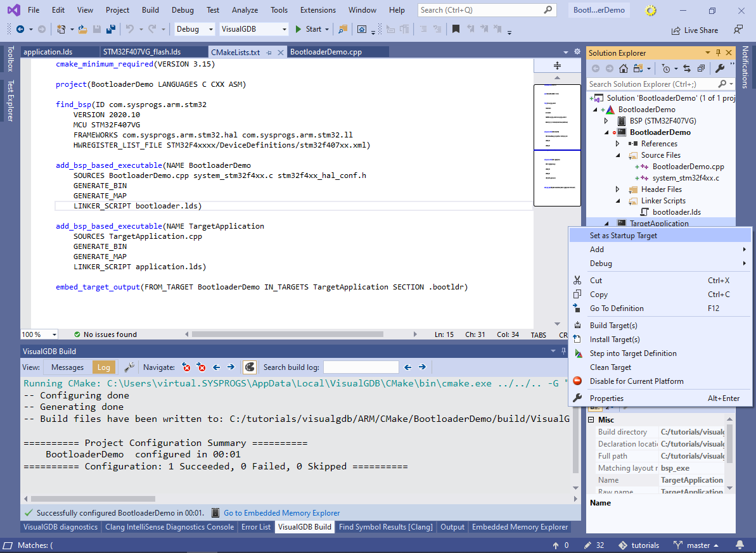Image resolution: width=756 pixels, height=553 pixels.
Task: Click the split editor icon above the scrollbar
Action: 558,66
